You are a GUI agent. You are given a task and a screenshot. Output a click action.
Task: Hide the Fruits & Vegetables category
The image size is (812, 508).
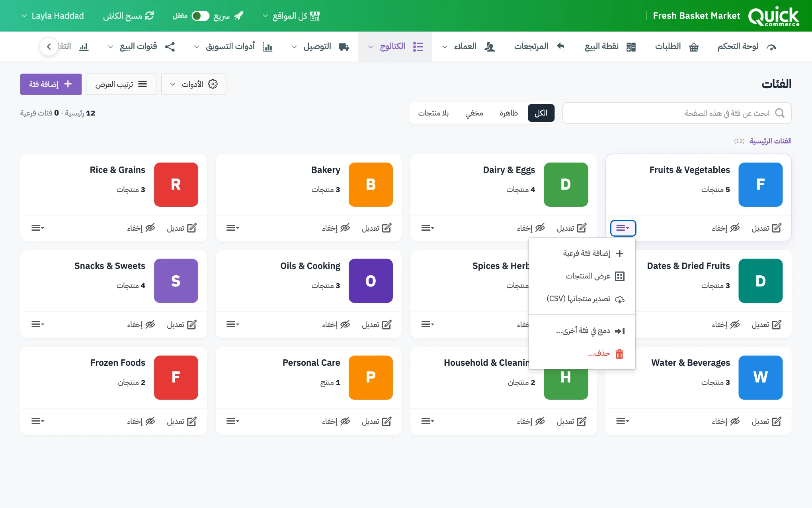point(726,228)
